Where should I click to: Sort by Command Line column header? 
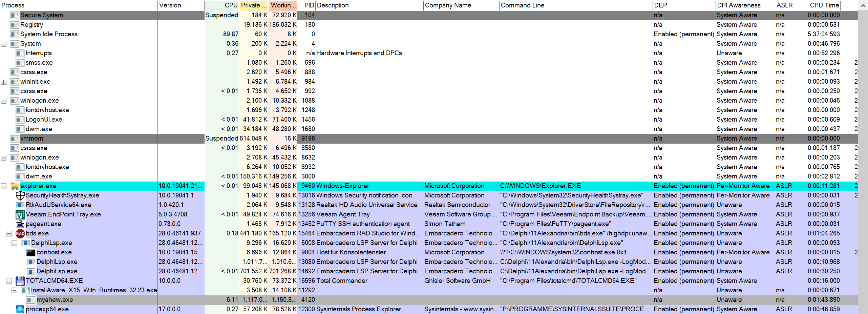click(x=575, y=5)
